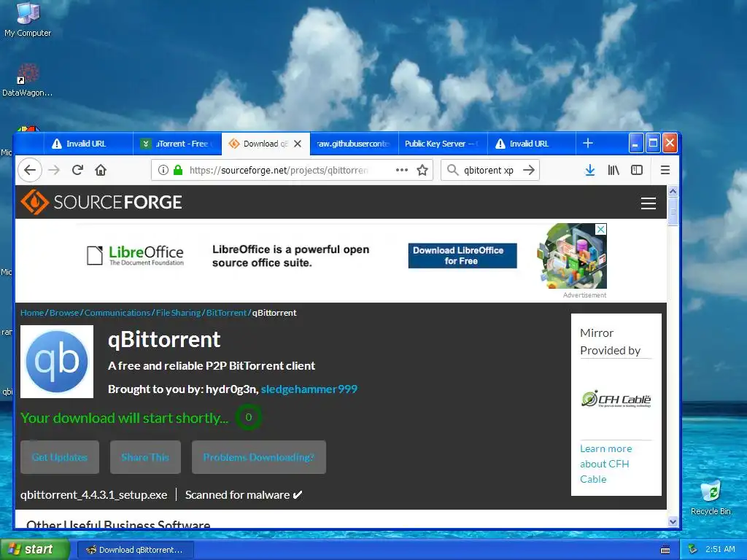Click the 2:51 AM clock

(x=720, y=549)
